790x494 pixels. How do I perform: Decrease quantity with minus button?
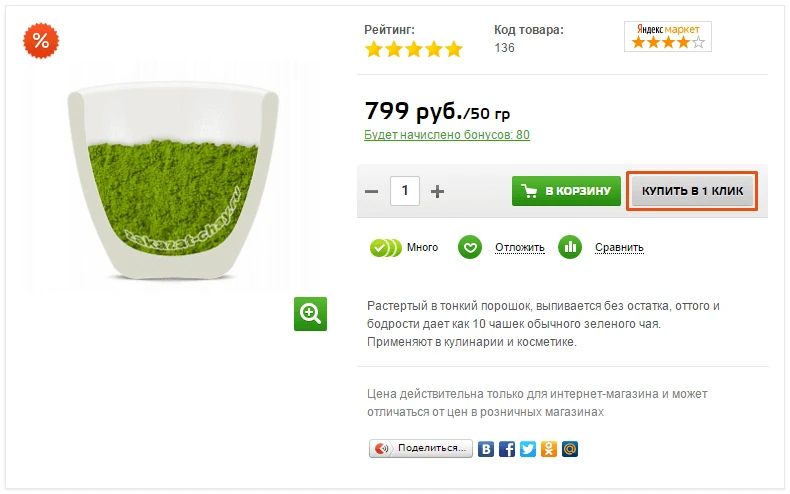(x=371, y=192)
